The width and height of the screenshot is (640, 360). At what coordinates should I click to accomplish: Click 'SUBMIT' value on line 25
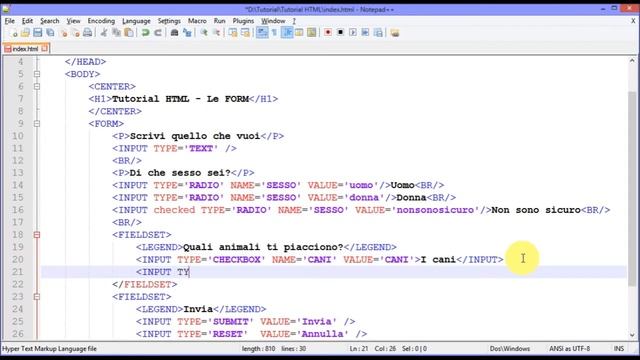[x=231, y=322]
